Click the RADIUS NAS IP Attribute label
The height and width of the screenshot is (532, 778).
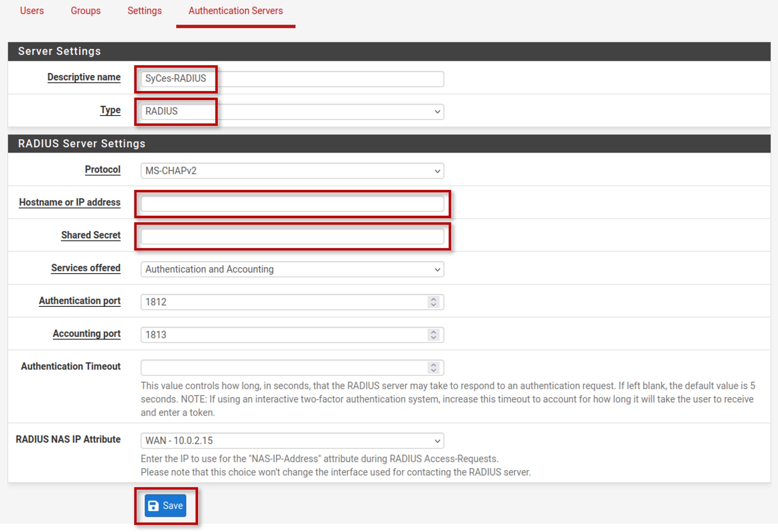click(68, 439)
